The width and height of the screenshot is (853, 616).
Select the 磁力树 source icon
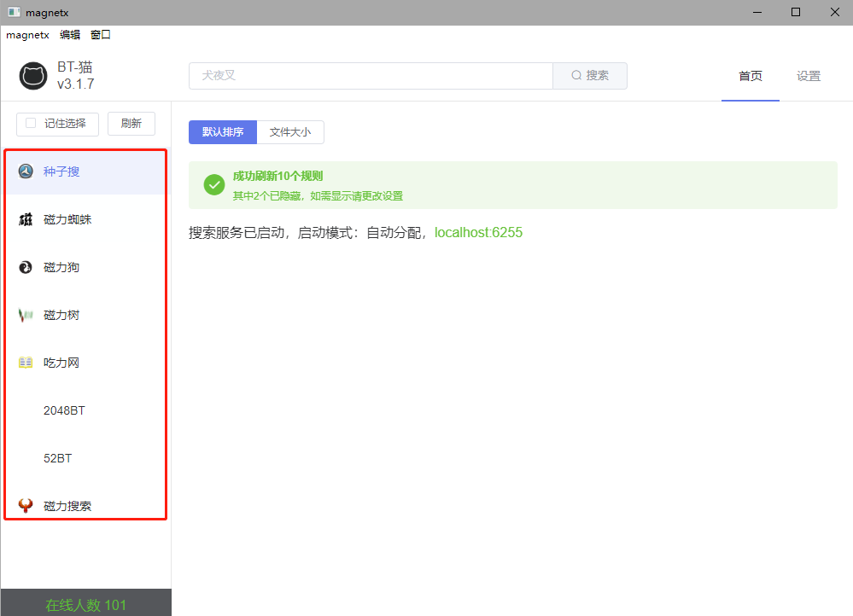26,315
